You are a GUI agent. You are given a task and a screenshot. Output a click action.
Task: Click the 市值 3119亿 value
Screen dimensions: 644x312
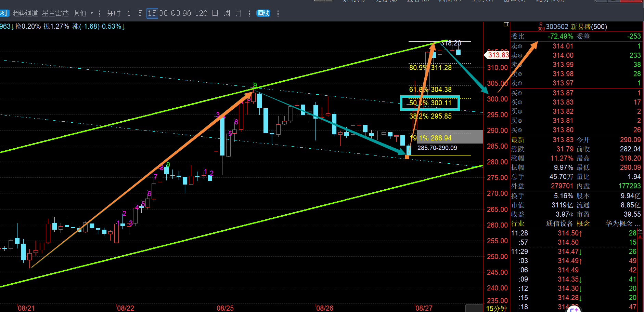(562, 205)
